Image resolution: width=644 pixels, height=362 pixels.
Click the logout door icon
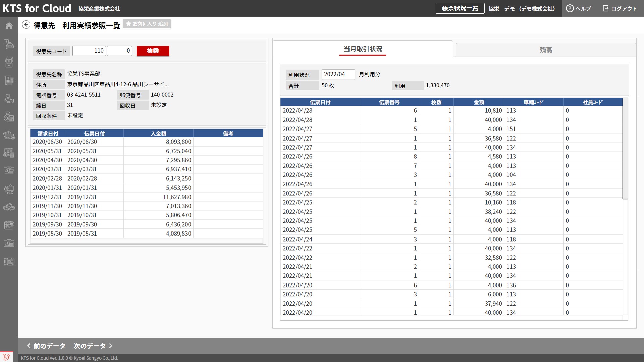pyautogui.click(x=605, y=8)
